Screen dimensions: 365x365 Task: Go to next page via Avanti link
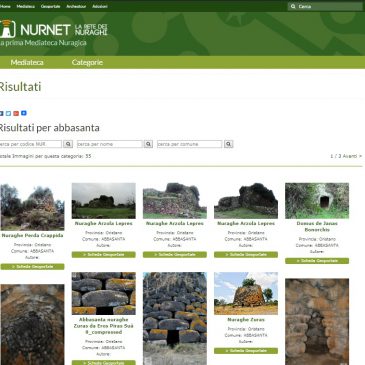(352, 156)
